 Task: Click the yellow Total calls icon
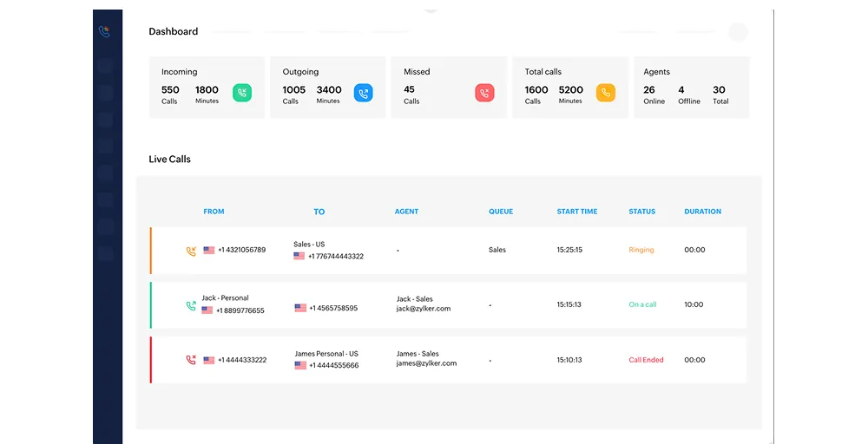(606, 92)
